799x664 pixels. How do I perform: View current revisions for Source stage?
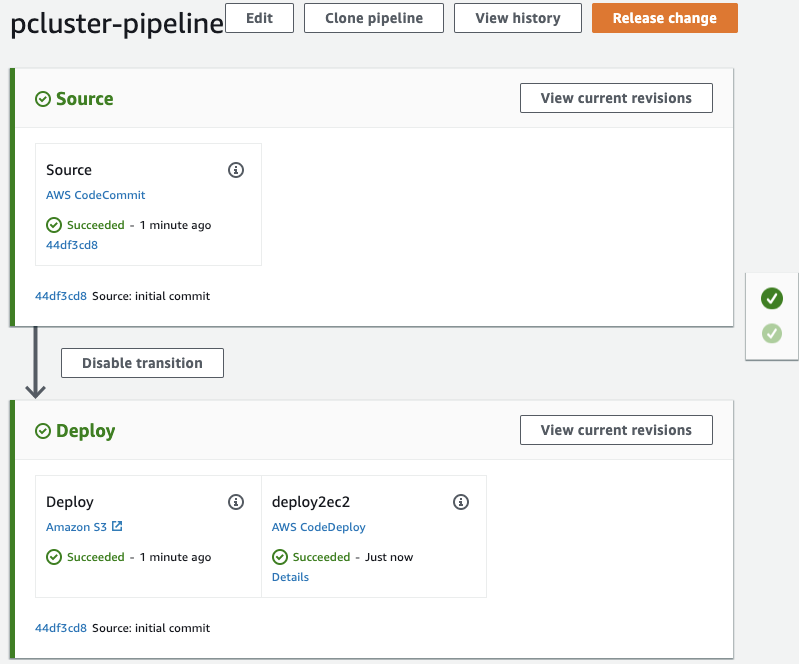tap(616, 98)
